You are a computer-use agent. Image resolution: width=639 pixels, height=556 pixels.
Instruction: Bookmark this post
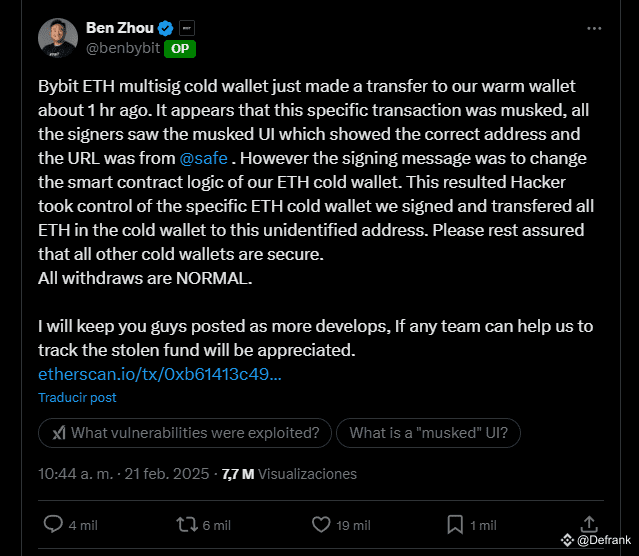coord(454,524)
